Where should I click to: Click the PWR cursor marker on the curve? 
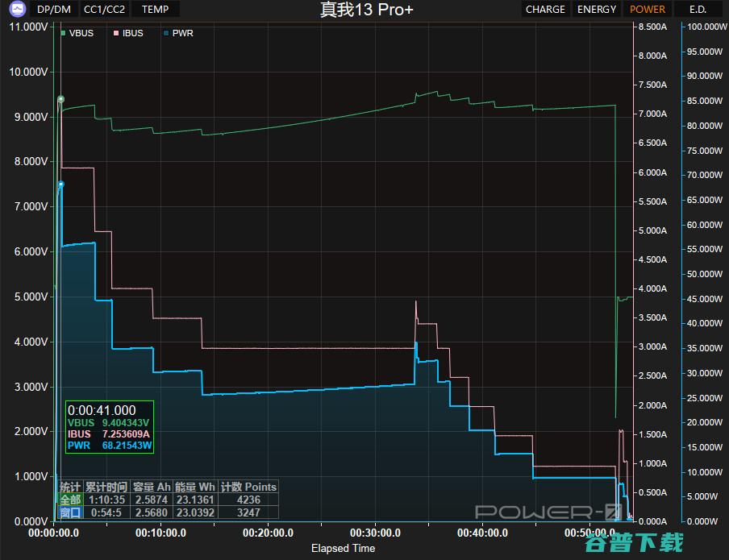coord(60,185)
